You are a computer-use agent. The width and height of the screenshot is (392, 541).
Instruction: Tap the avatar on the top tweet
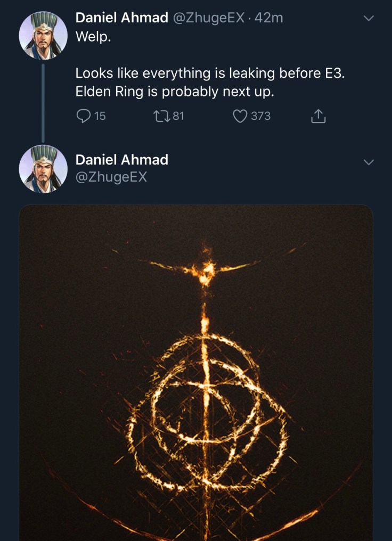(43, 35)
